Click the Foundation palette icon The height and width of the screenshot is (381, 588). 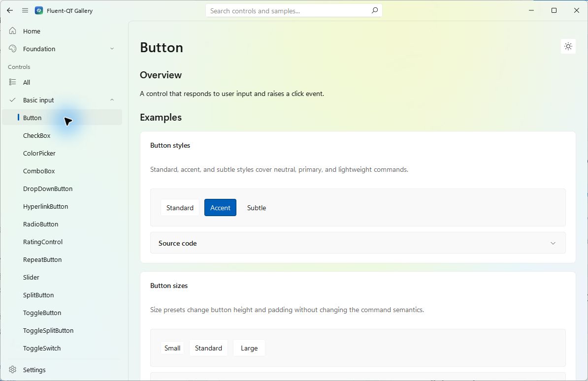coord(13,49)
